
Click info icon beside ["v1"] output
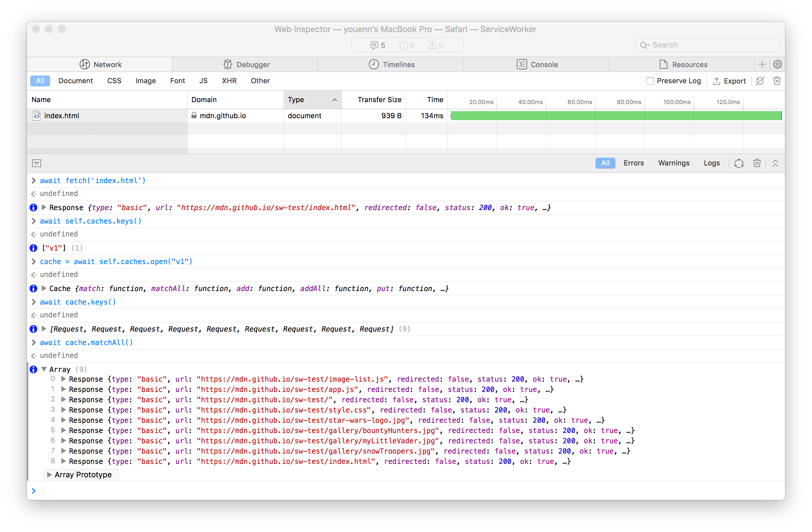(x=33, y=248)
